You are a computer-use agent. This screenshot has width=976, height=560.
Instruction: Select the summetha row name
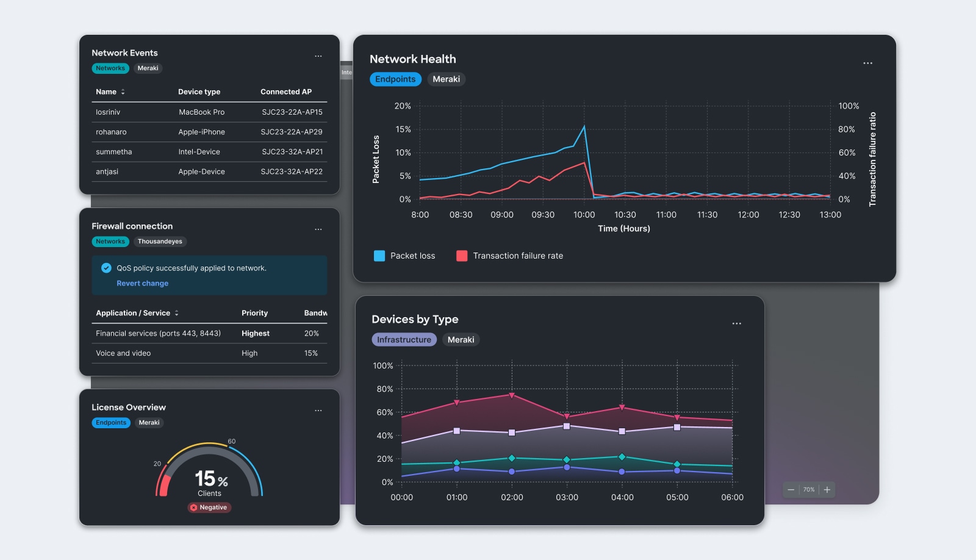tap(113, 152)
